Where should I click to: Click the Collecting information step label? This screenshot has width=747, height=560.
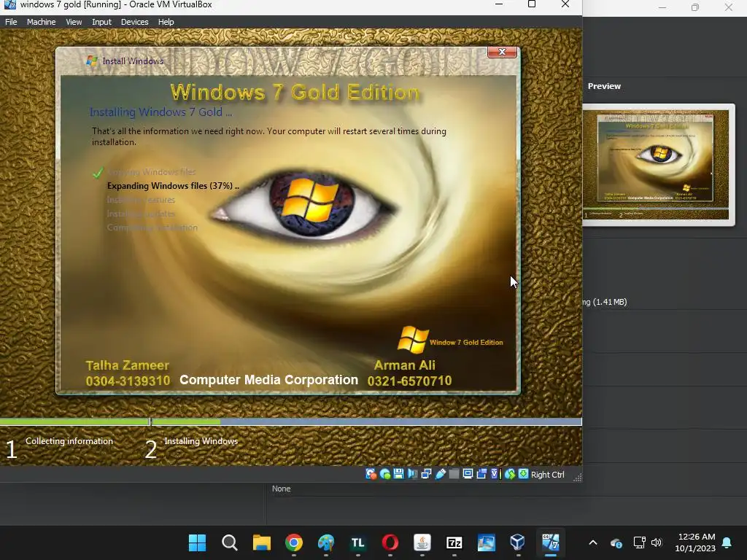(69, 441)
